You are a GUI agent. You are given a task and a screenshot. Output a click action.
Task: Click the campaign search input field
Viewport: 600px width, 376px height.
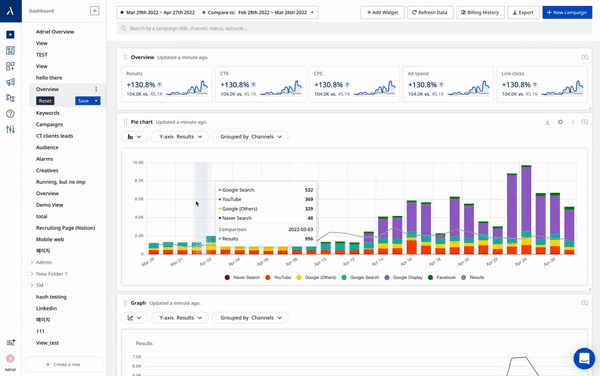[354, 28]
